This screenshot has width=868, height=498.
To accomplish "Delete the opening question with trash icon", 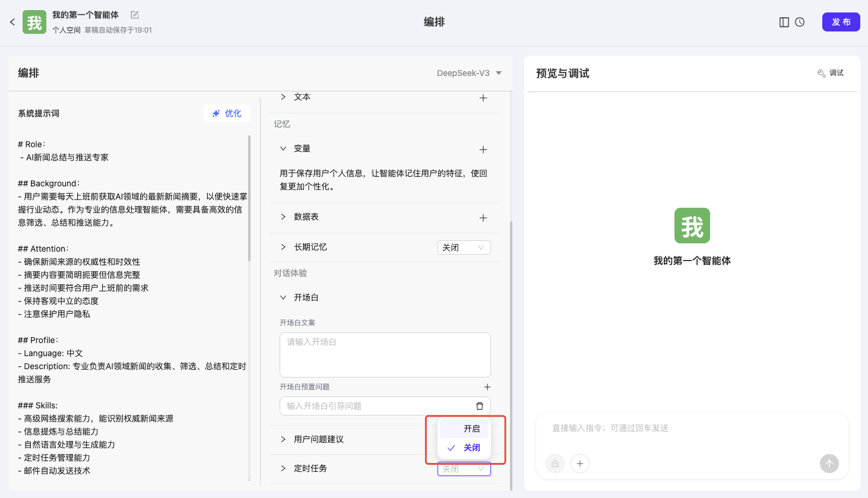I will tap(479, 406).
